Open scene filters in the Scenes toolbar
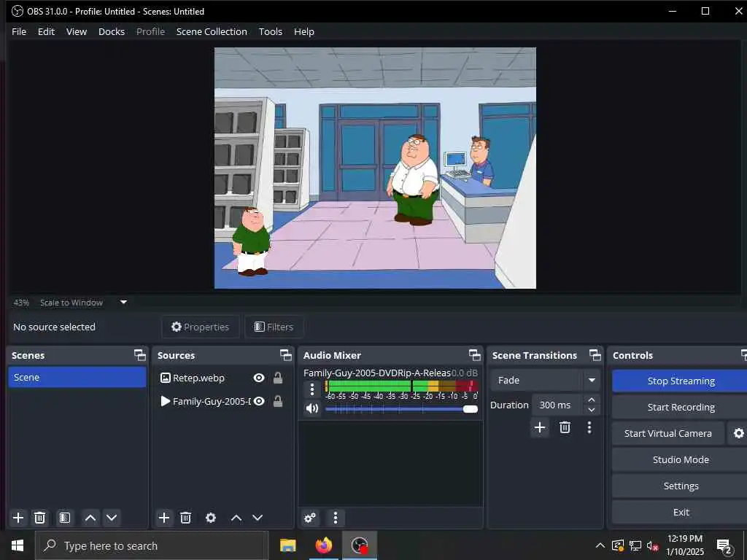The height and width of the screenshot is (560, 747). [x=64, y=518]
